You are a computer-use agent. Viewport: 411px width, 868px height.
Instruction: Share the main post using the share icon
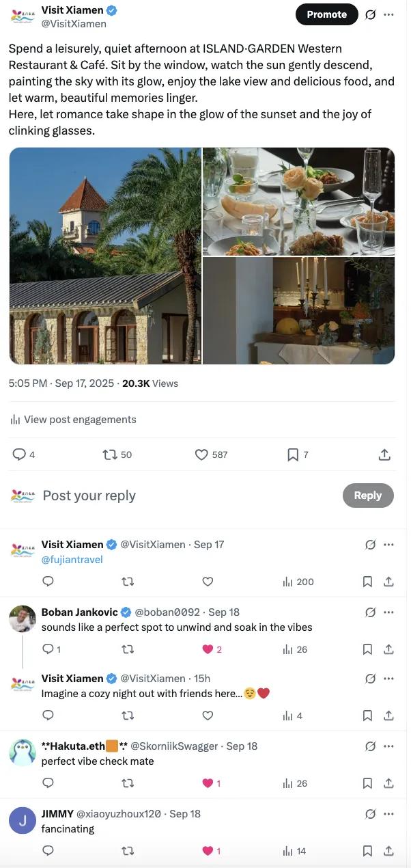[384, 455]
